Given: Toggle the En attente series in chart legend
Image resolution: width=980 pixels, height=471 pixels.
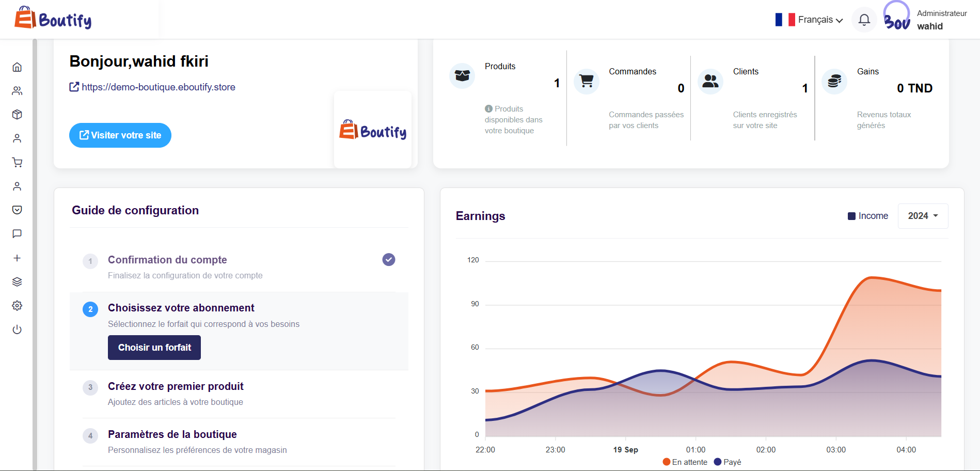Looking at the screenshot, I should click(685, 462).
